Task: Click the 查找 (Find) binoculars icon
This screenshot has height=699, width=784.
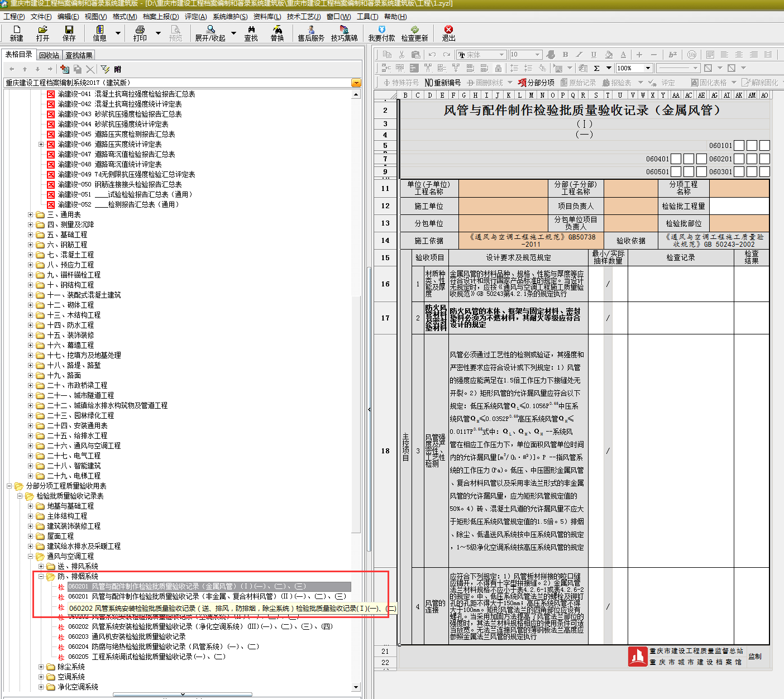Action: click(x=251, y=33)
